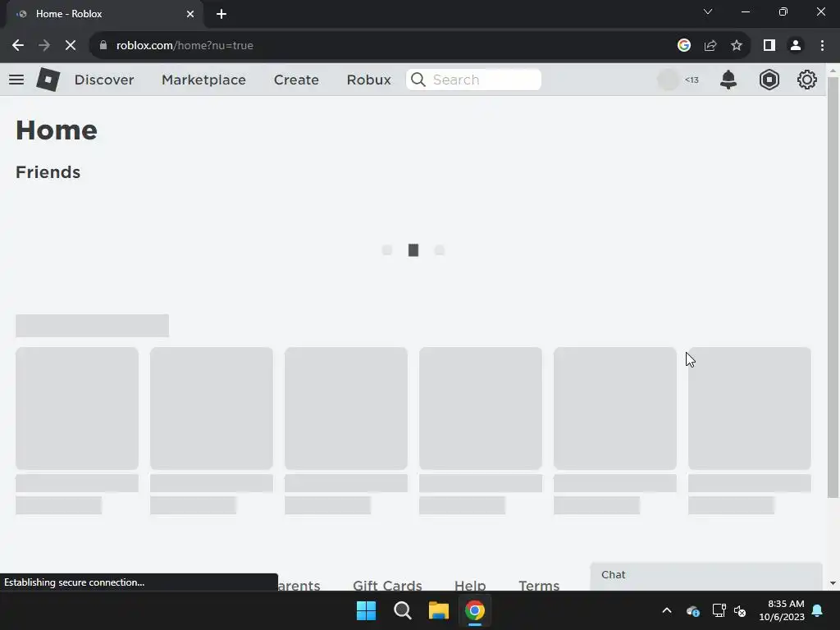The image size is (840, 630).
Task: Open Chrome three-dot menu
Action: (822, 46)
